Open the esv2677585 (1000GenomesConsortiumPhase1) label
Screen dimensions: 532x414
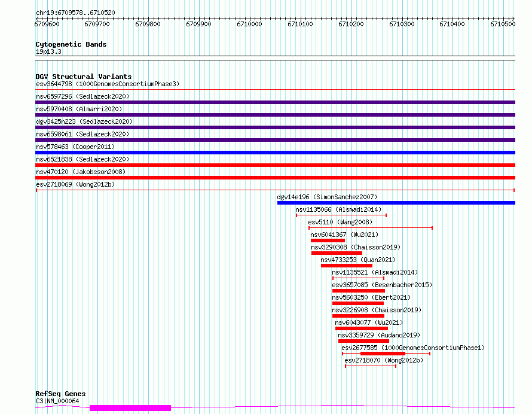[x=413, y=348]
